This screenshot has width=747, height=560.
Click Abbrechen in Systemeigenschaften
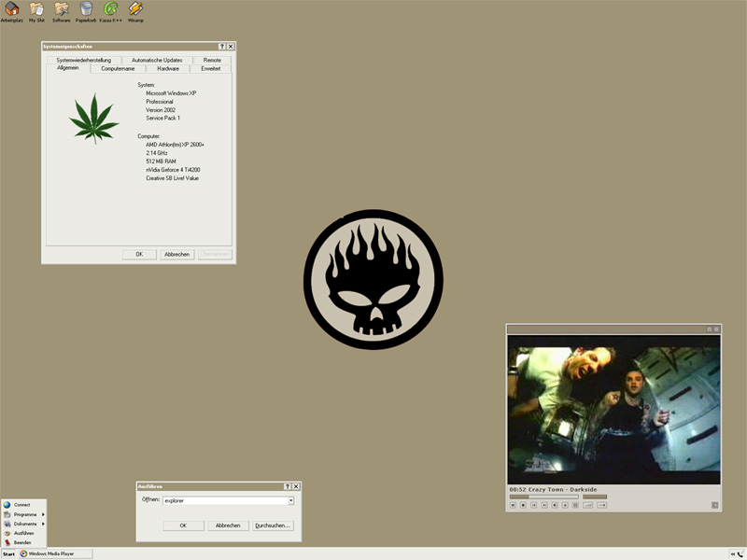[x=176, y=254]
